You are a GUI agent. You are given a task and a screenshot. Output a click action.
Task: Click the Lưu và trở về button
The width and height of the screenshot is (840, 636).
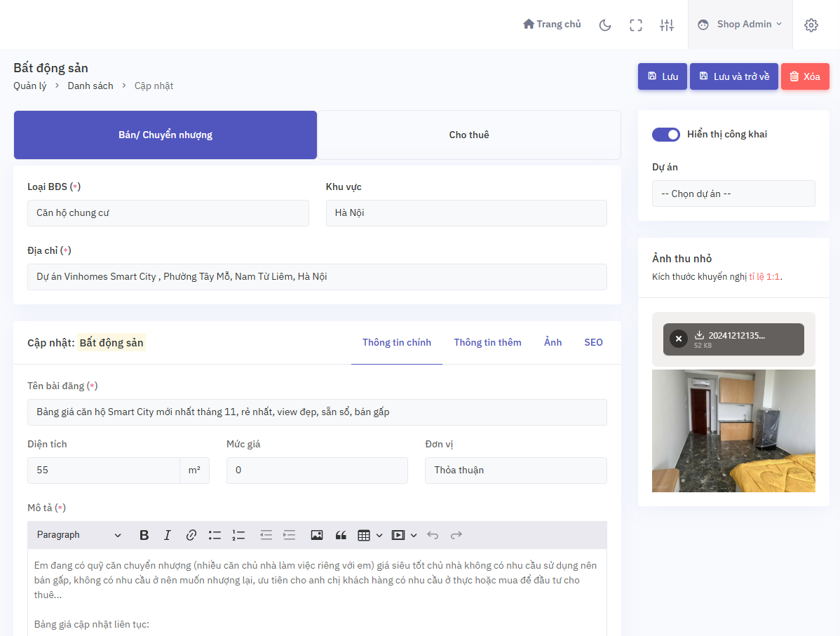coord(733,76)
